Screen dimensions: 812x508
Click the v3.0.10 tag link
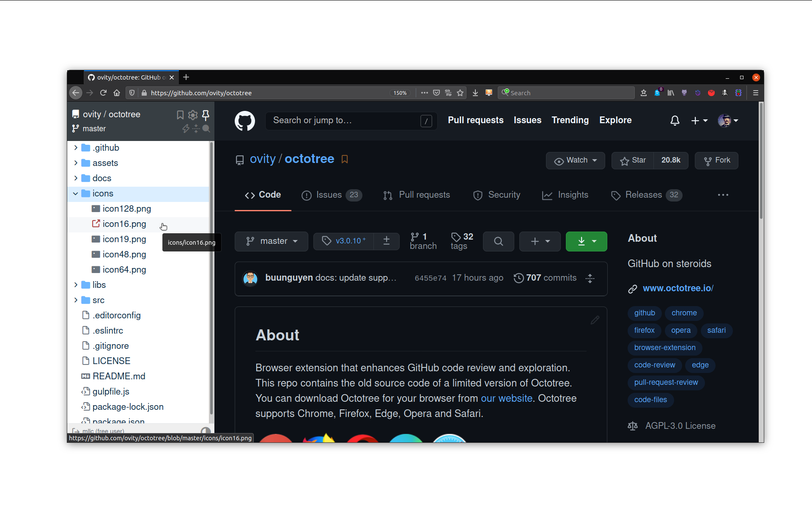343,241
